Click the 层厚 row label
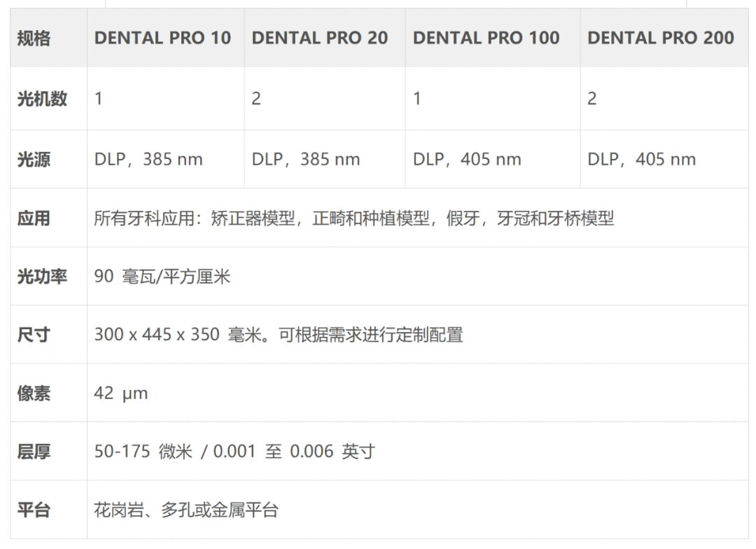The width and height of the screenshot is (756, 549). pos(34,452)
